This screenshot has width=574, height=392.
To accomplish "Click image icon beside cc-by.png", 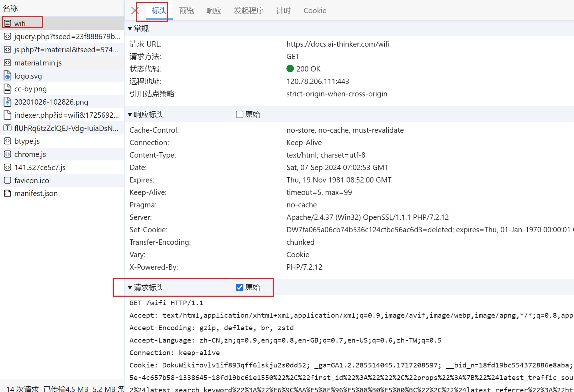I will pyautogui.click(x=7, y=89).
